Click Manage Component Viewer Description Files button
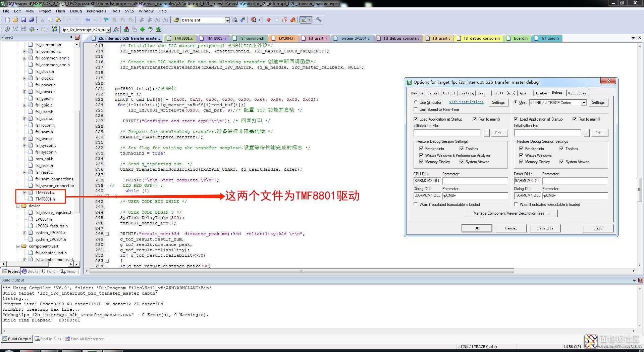 tap(511, 213)
